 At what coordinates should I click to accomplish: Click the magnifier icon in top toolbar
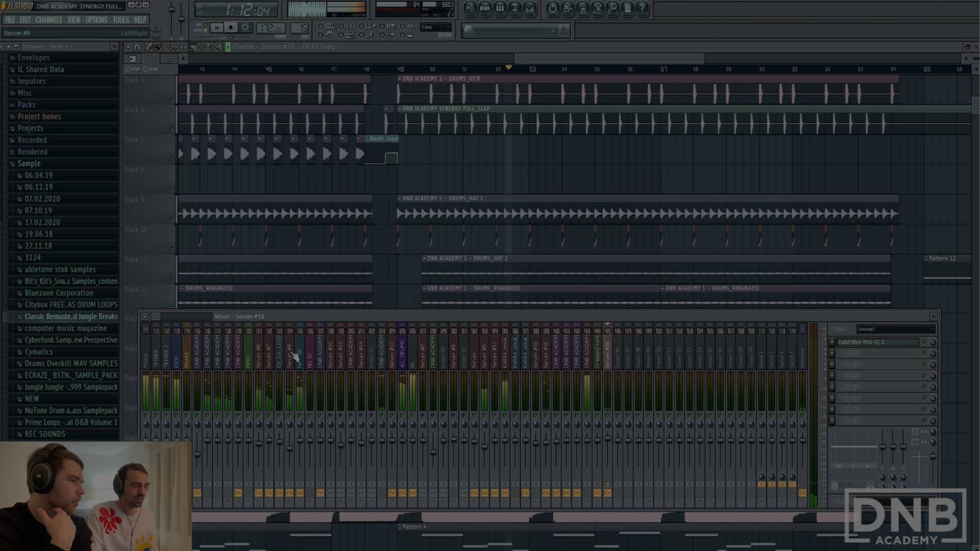click(612, 8)
